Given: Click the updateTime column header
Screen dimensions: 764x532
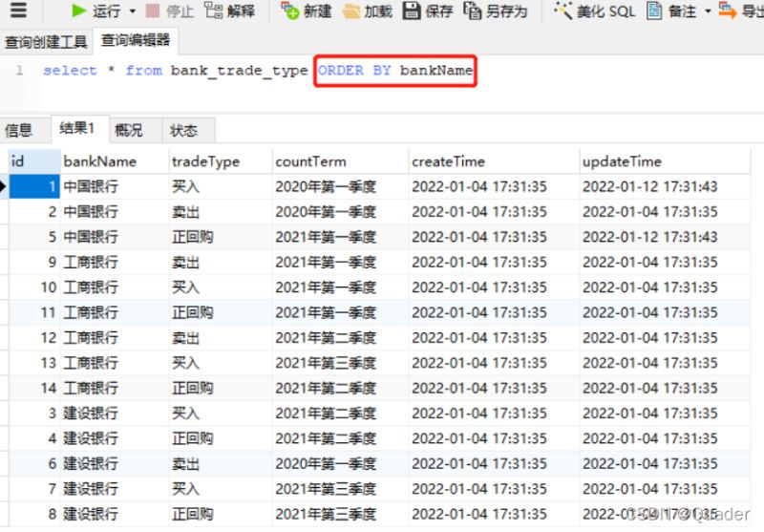Looking at the screenshot, I should [x=665, y=161].
